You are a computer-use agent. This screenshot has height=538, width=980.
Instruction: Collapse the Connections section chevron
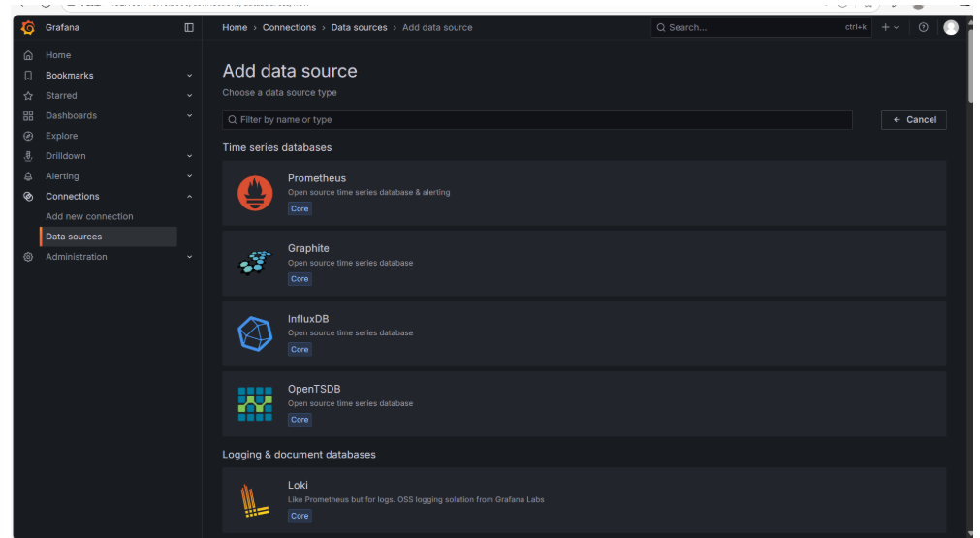[x=189, y=196]
